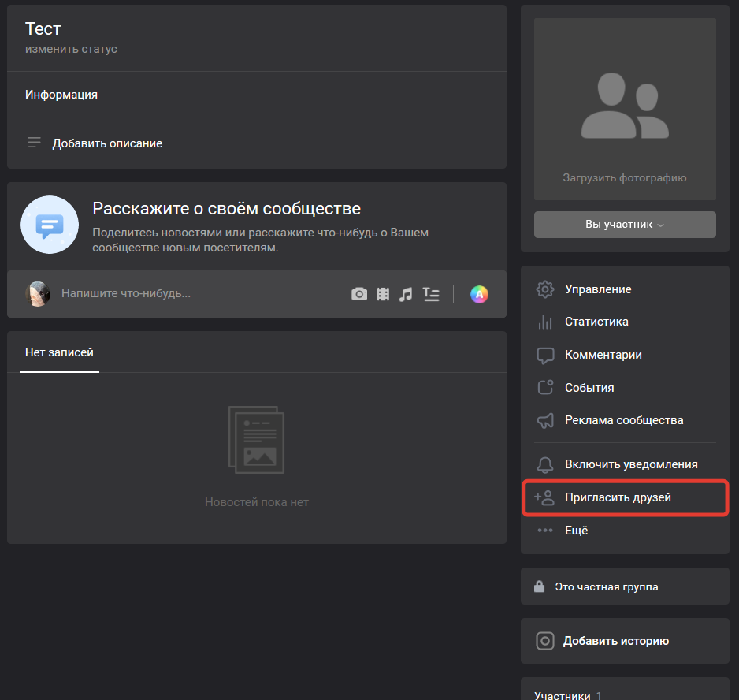Click Добавить историю button
The image size is (739, 700).
(615, 641)
